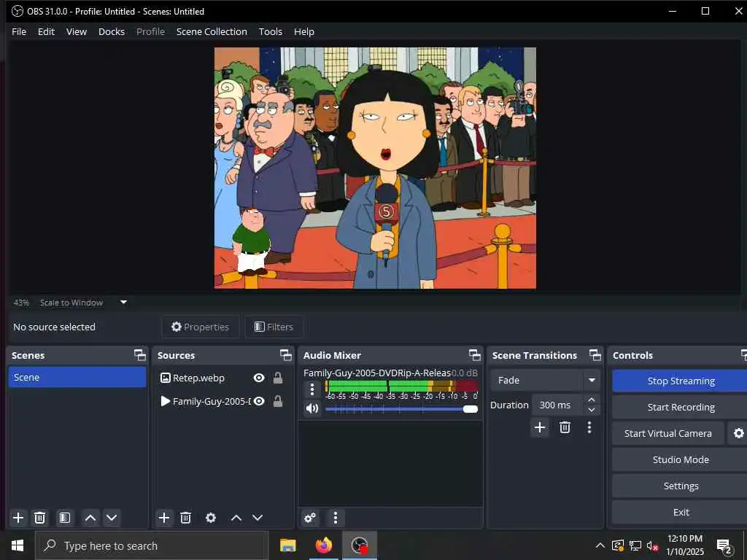747x560 pixels.
Task: Click the Exit button
Action: point(681,512)
